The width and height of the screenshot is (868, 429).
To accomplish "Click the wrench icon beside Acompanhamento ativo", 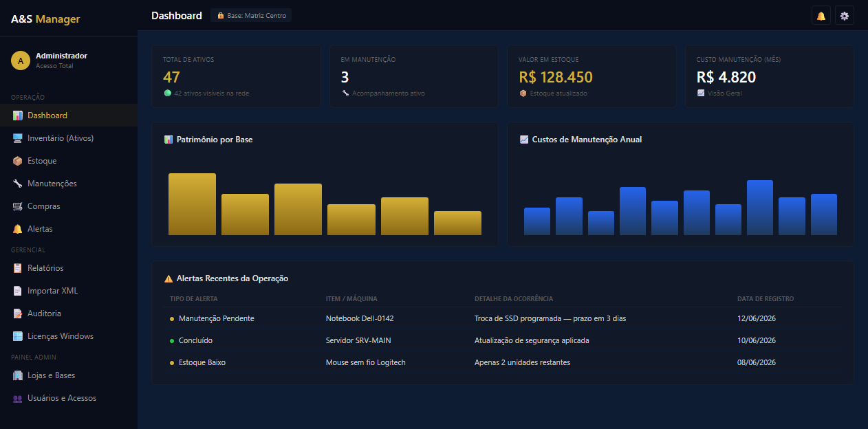I will pos(345,93).
